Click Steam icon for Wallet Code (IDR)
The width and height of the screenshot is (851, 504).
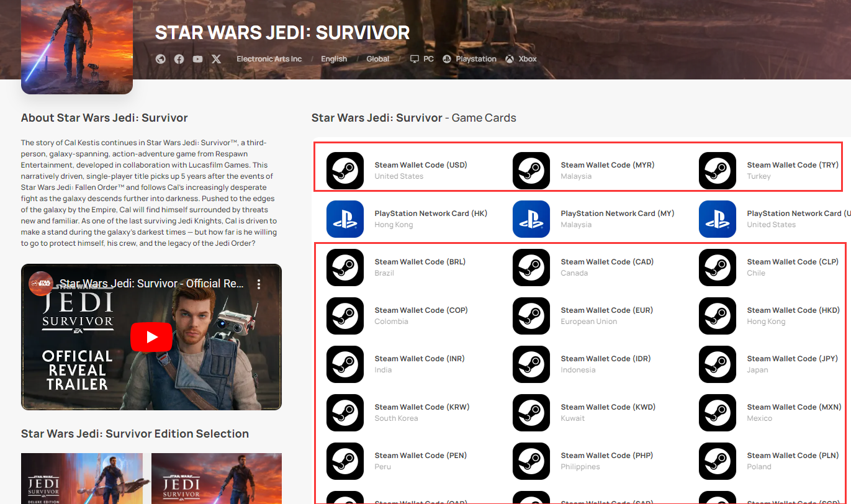pos(531,364)
